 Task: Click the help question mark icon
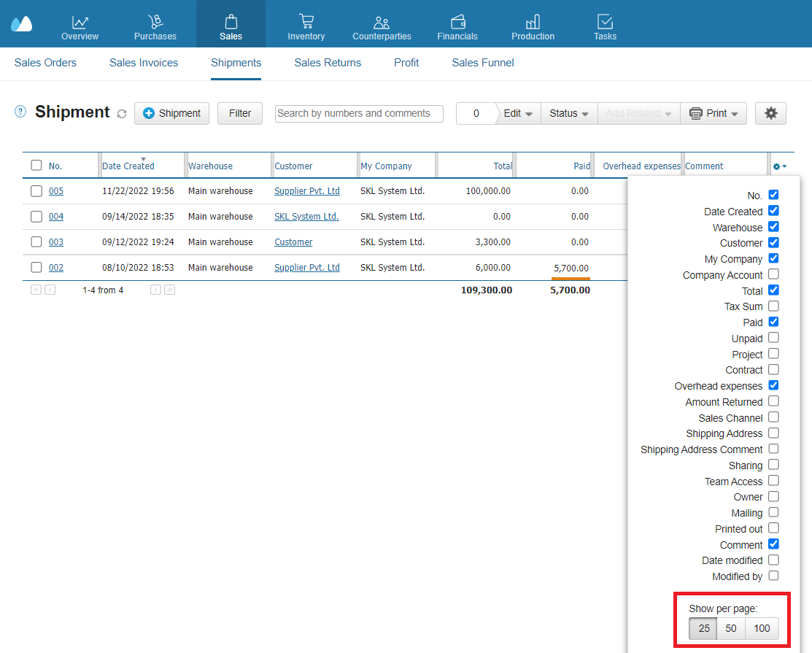(x=20, y=112)
